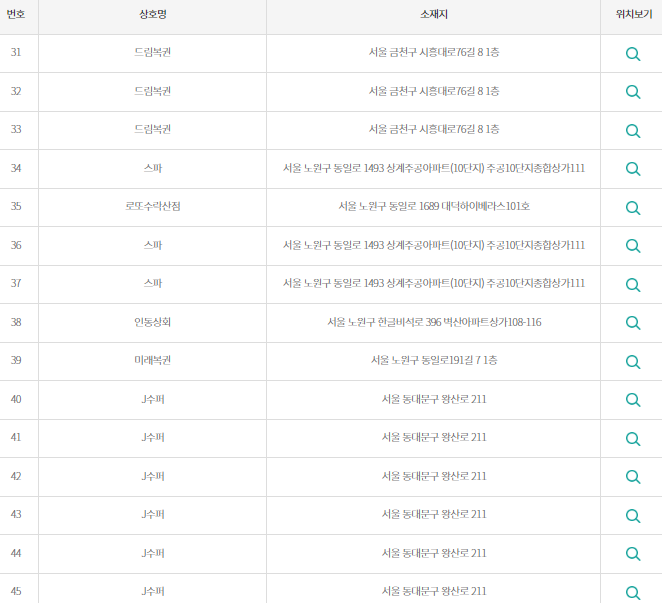Click row number 45
Image resolution: width=662 pixels, height=603 pixels.
[x=16, y=591]
